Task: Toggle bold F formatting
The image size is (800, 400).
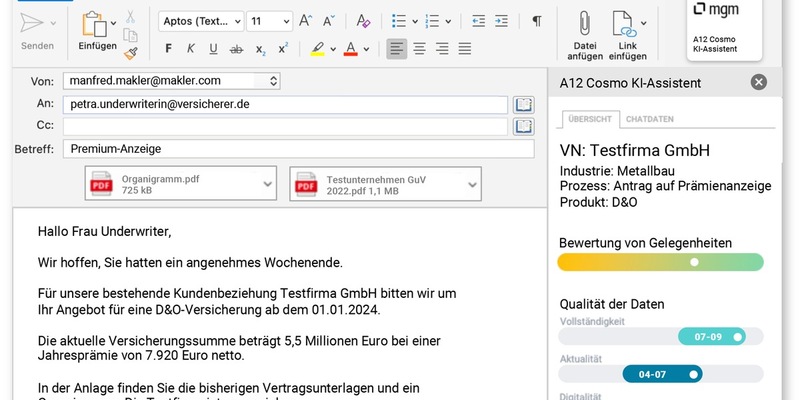Action: click(x=168, y=48)
